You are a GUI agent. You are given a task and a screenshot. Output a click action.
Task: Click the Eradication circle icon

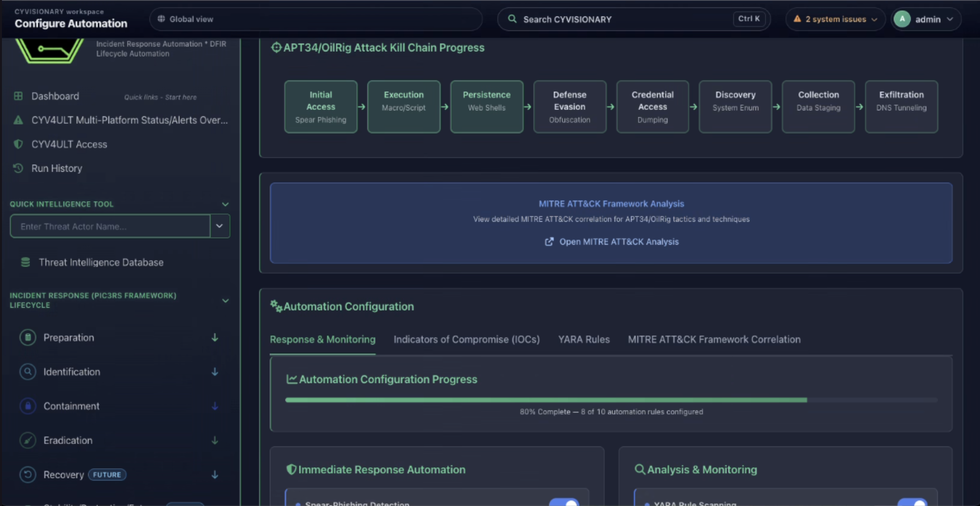coord(28,440)
